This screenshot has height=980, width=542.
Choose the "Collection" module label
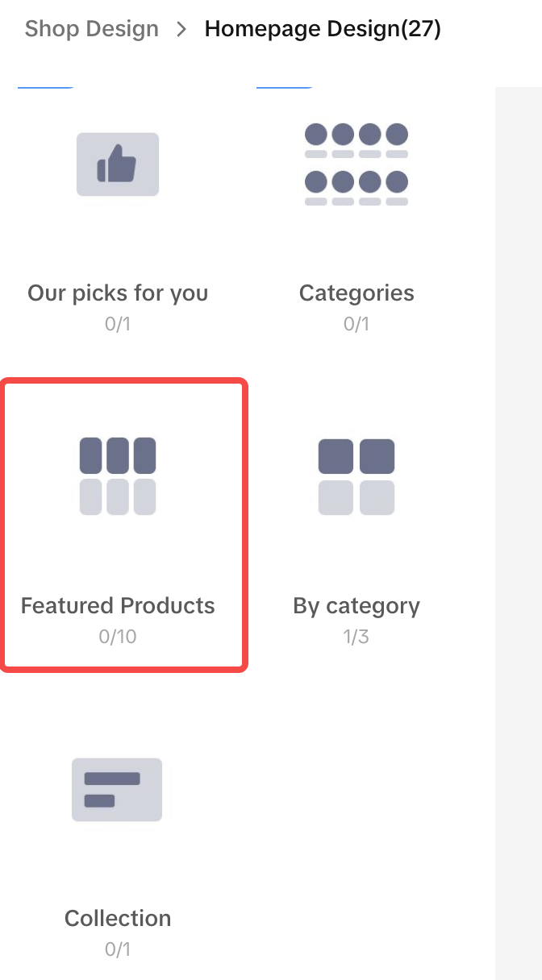tap(118, 918)
